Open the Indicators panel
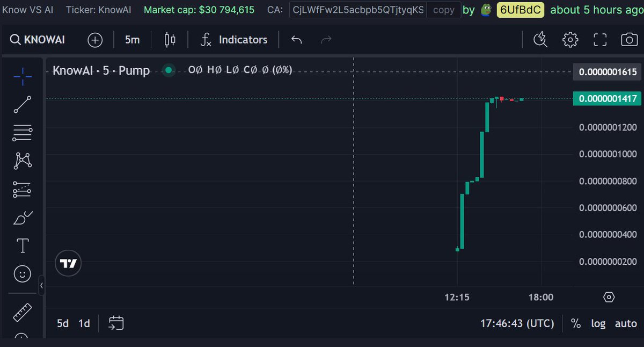Image resolution: width=644 pixels, height=347 pixels. [x=233, y=40]
